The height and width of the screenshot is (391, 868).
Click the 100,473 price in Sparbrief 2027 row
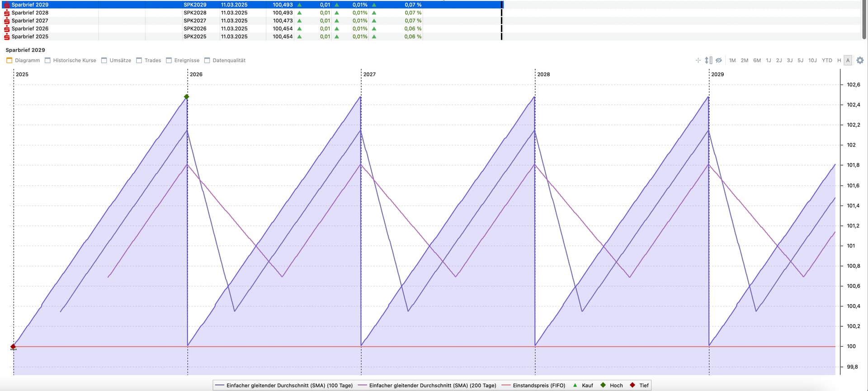point(283,21)
